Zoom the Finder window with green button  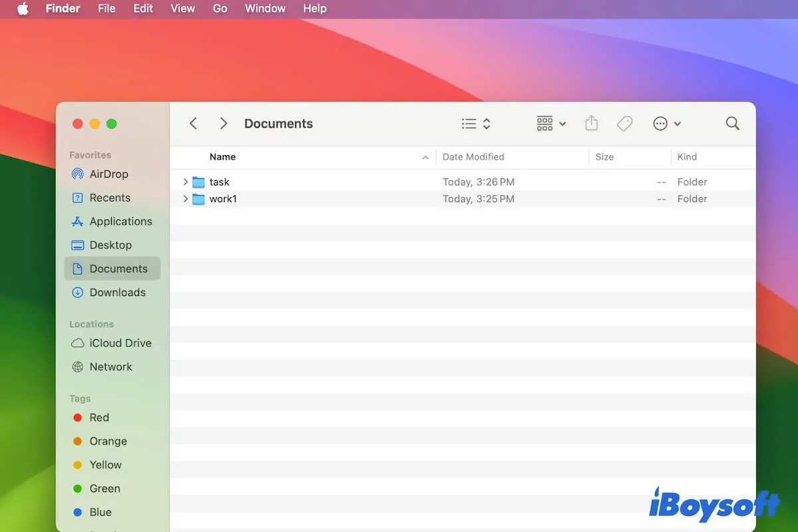click(x=112, y=124)
